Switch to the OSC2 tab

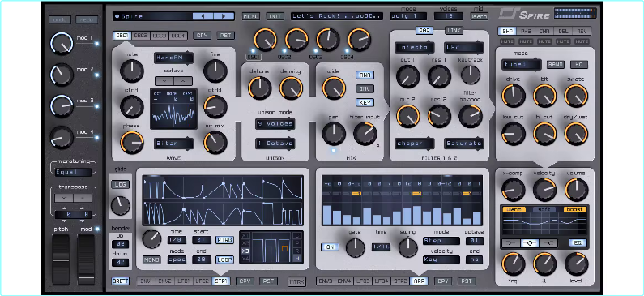point(141,36)
